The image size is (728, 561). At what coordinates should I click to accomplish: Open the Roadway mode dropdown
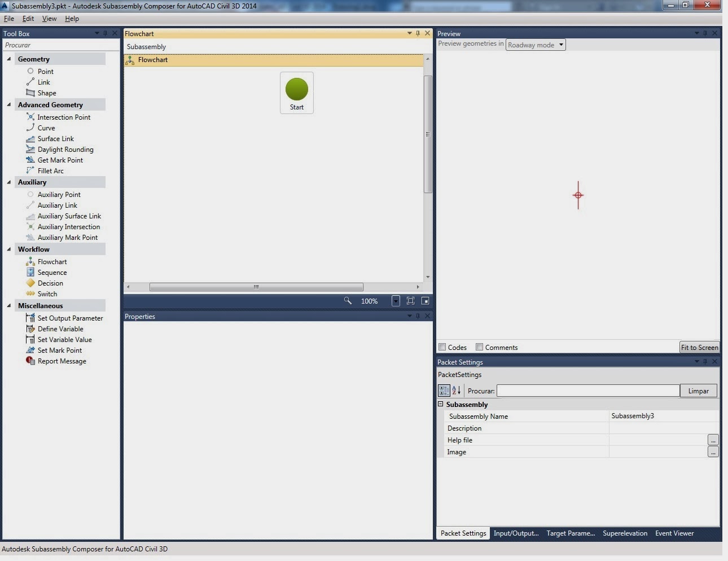pyautogui.click(x=536, y=45)
